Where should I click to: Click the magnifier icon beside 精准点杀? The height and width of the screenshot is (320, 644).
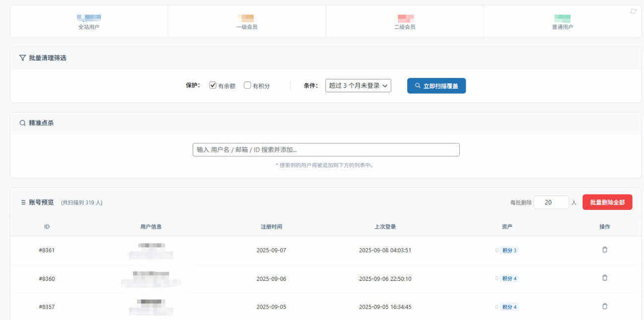point(22,123)
